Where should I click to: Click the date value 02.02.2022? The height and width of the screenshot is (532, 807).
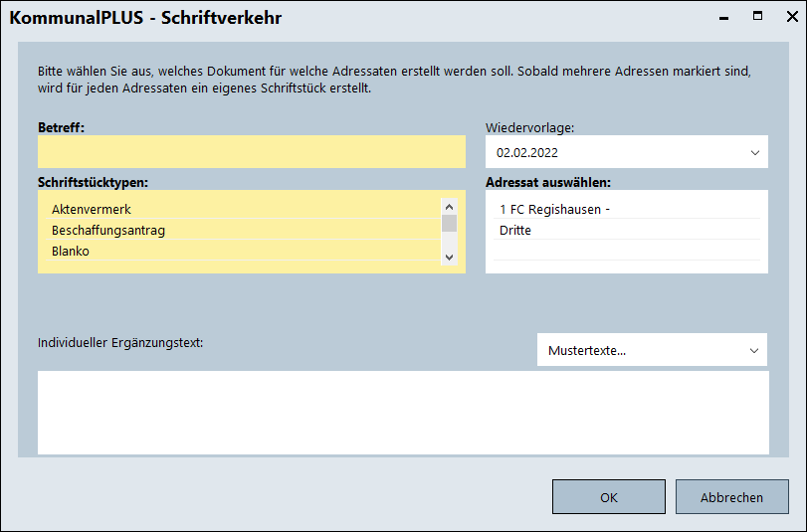tap(527, 152)
